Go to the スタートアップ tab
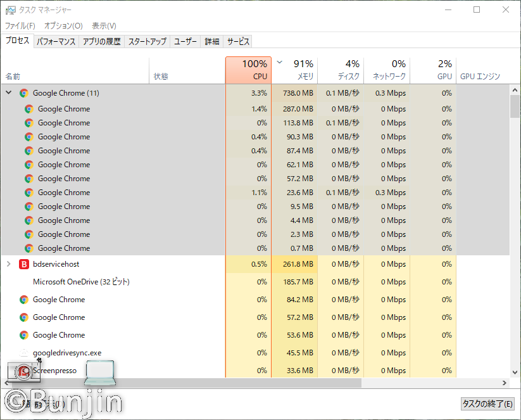 pos(148,42)
